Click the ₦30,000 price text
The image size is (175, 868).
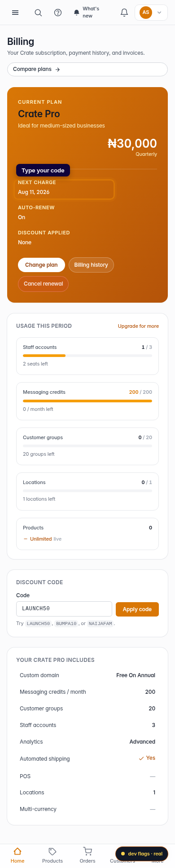point(132,144)
